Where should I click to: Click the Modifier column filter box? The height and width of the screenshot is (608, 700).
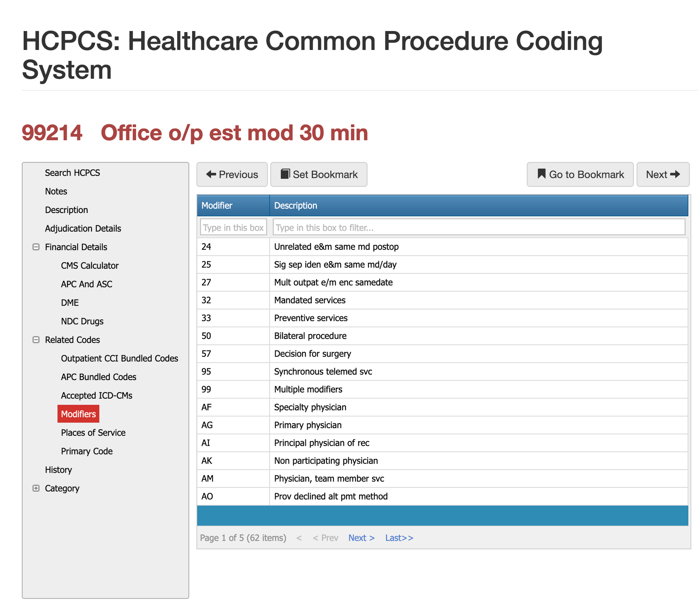233,228
